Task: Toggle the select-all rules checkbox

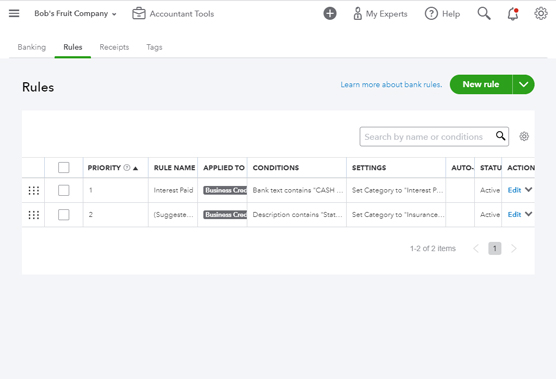Action: click(x=63, y=167)
